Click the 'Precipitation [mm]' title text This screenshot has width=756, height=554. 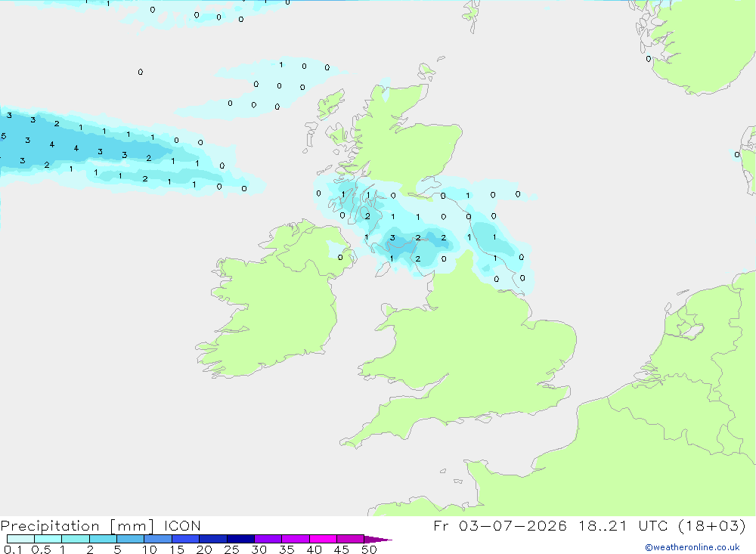77,526
